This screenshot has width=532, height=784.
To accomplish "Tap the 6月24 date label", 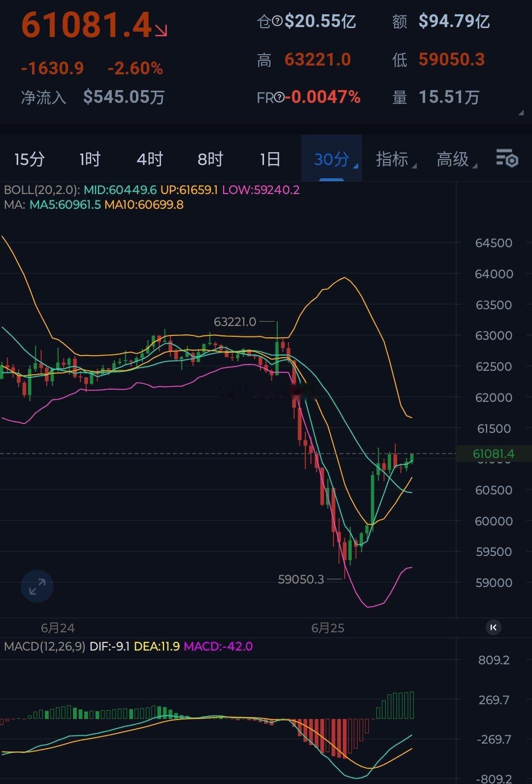I will pyautogui.click(x=58, y=628).
